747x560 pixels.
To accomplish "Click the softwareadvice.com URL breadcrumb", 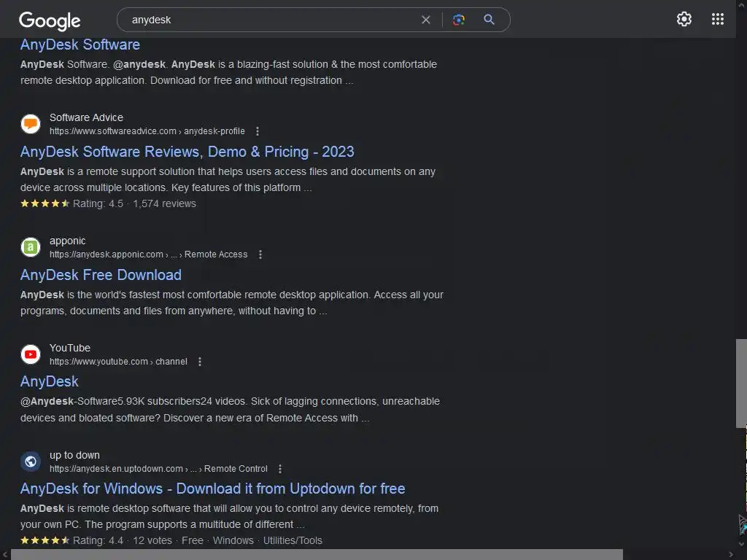I will (x=147, y=131).
